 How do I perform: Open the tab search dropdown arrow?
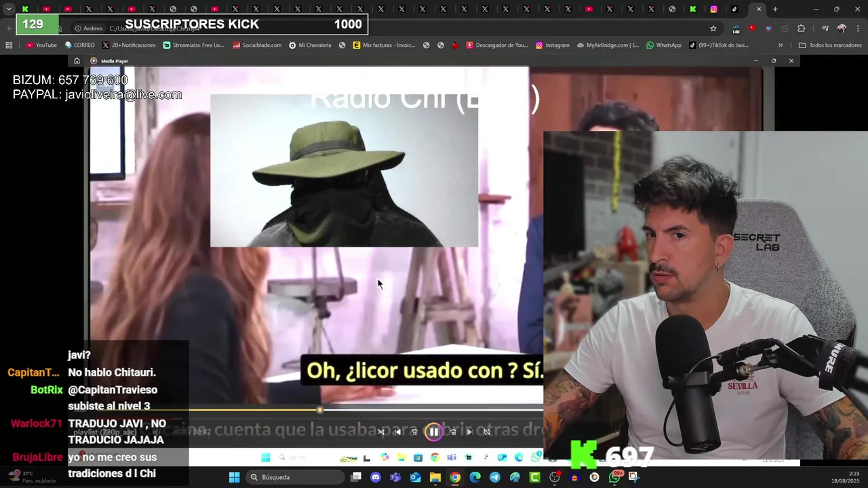(x=9, y=9)
